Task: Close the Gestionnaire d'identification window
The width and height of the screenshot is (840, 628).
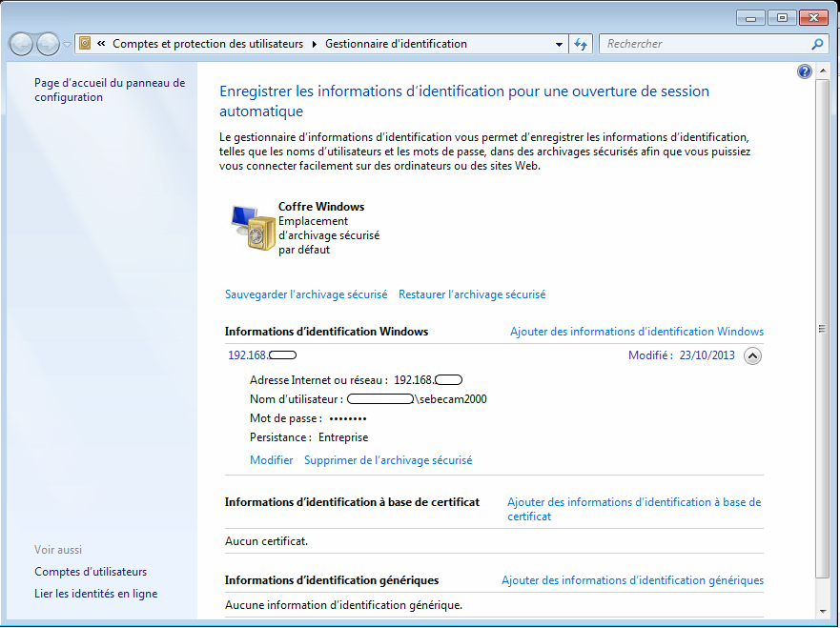Action: click(813, 18)
